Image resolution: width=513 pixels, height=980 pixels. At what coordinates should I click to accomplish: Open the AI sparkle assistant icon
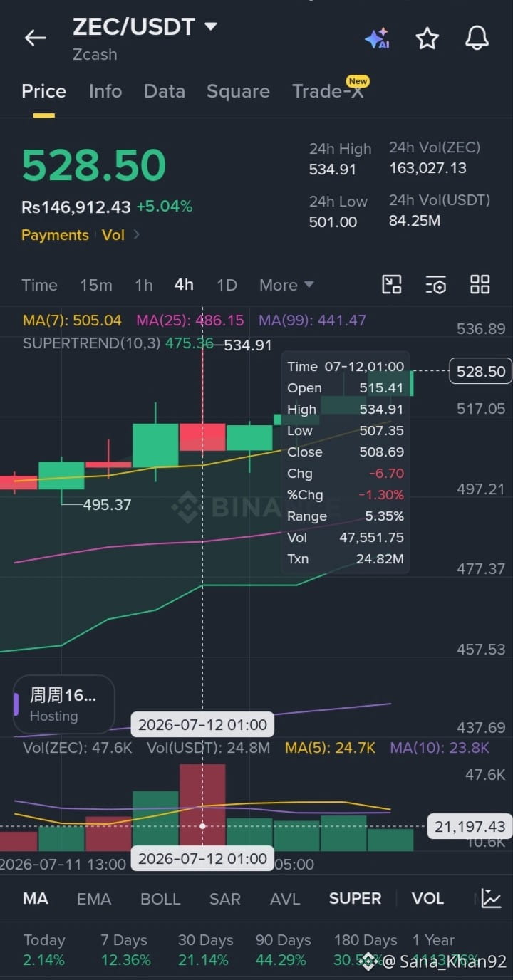point(377,38)
